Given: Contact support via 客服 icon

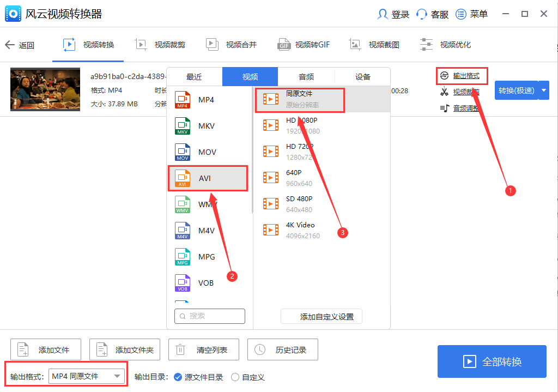Looking at the screenshot, I should point(432,14).
